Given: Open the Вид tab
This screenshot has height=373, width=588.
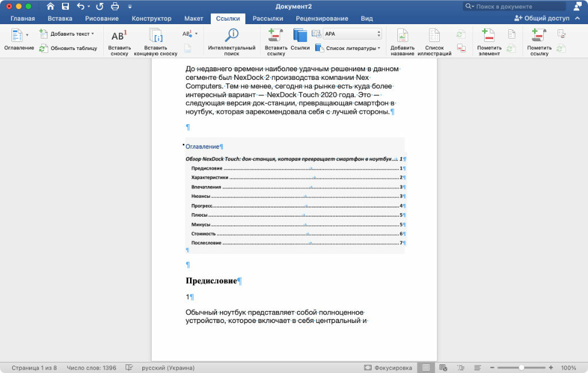Looking at the screenshot, I should [367, 18].
